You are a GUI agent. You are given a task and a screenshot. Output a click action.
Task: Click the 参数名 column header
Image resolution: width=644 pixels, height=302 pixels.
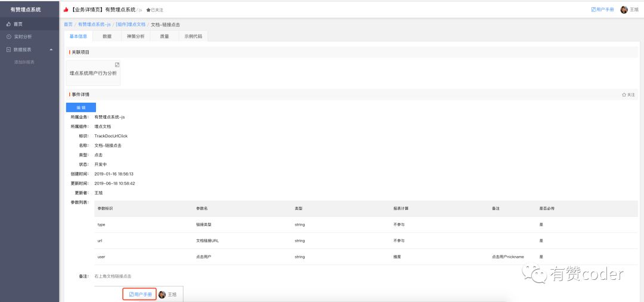click(x=202, y=209)
